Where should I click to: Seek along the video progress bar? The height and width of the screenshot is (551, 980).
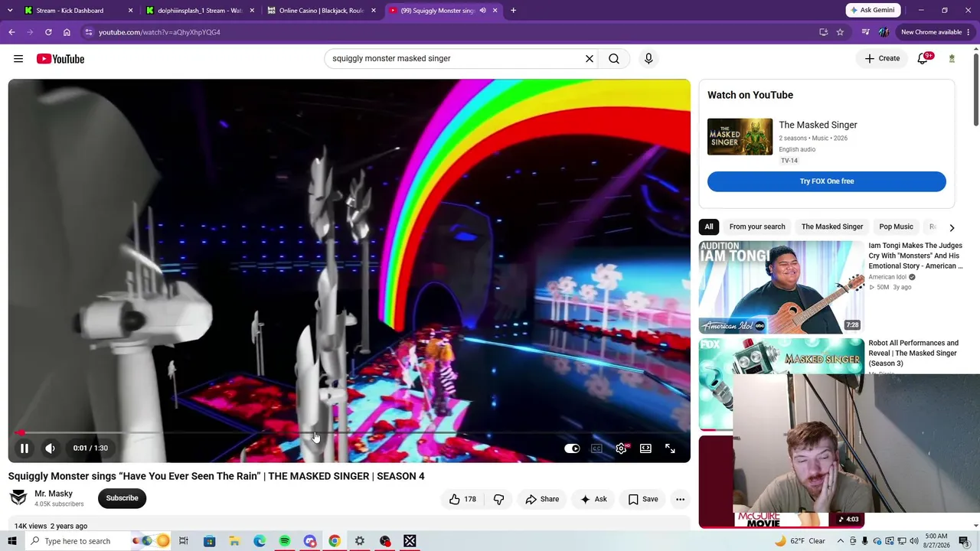pyautogui.click(x=349, y=433)
